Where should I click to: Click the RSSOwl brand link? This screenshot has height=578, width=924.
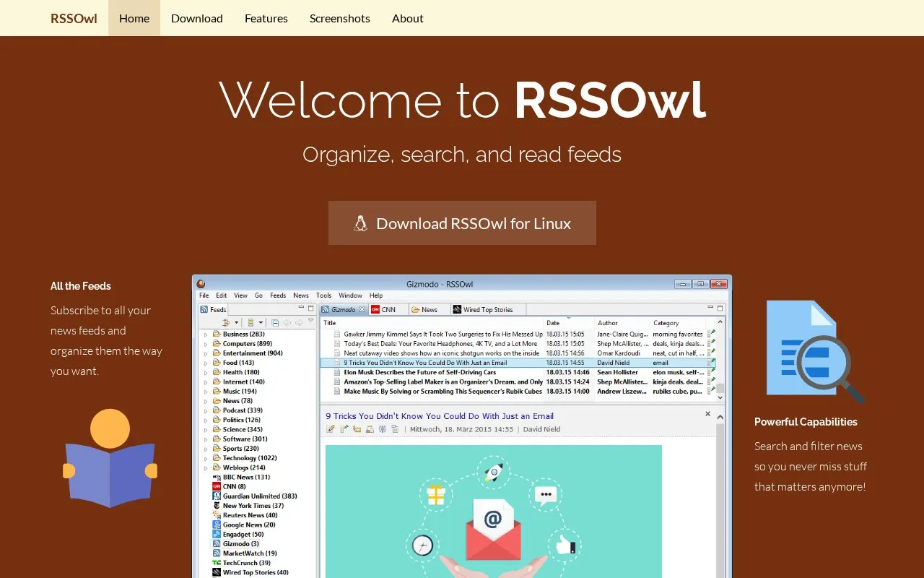(x=74, y=18)
